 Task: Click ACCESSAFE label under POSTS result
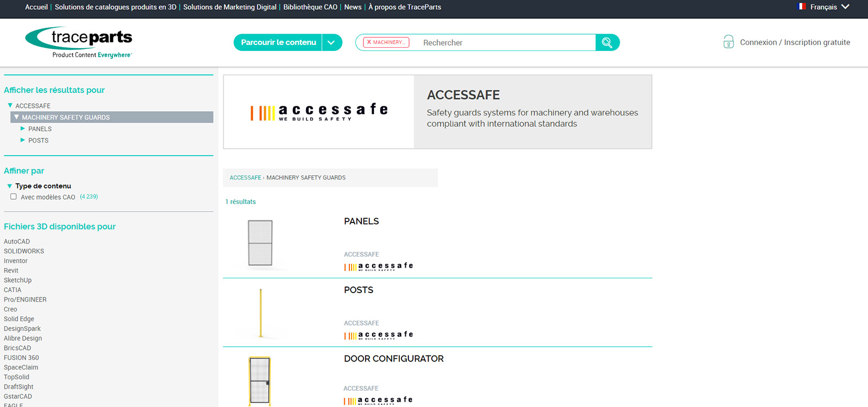(x=361, y=323)
